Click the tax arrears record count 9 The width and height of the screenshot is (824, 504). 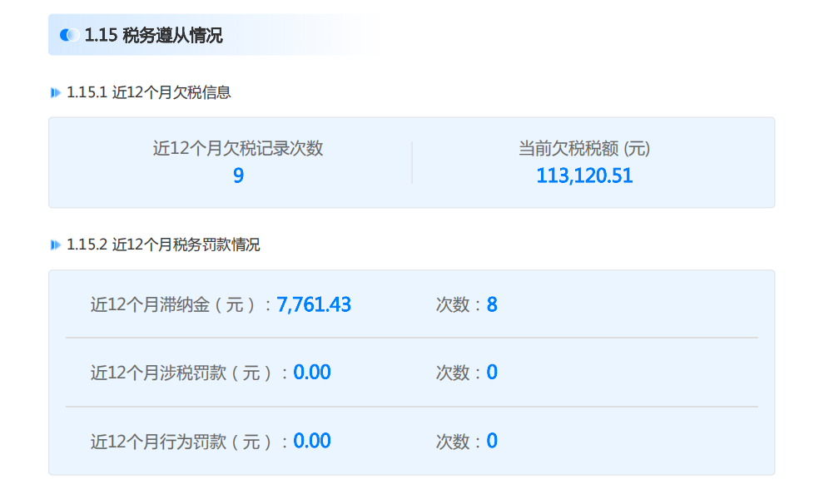click(239, 175)
